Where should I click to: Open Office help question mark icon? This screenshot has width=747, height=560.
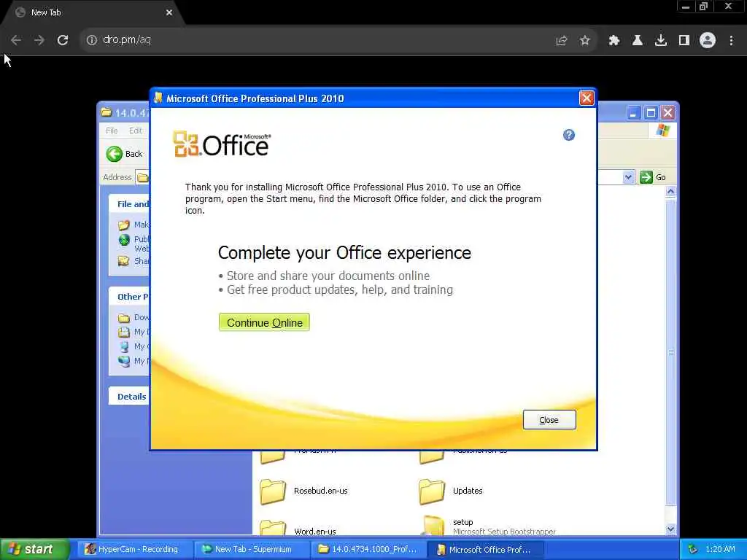pyautogui.click(x=569, y=135)
